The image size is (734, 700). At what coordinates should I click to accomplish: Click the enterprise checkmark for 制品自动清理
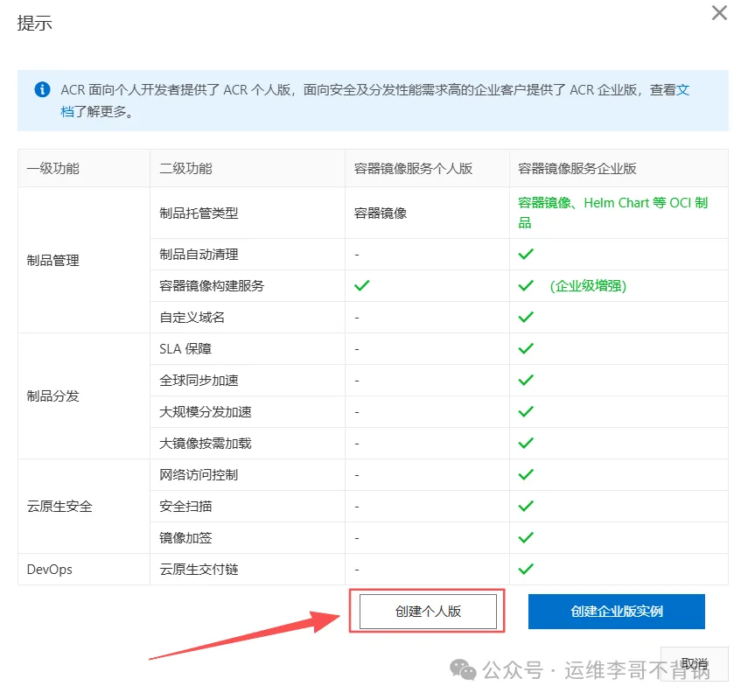(x=526, y=254)
